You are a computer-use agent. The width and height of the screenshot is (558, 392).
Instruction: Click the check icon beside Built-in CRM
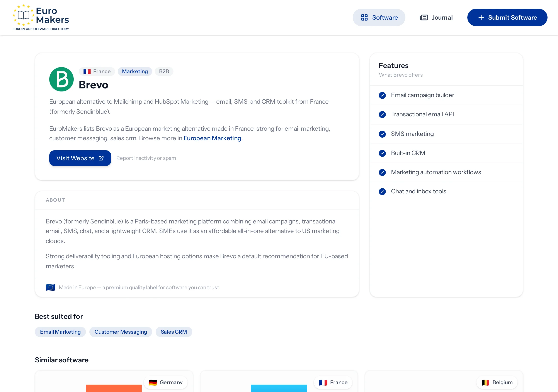click(382, 153)
